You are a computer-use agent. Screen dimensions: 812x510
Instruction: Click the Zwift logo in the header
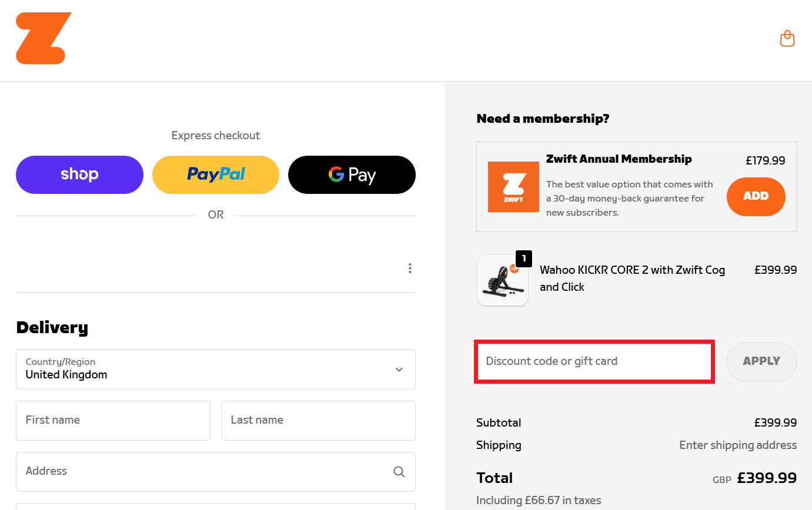[44, 38]
